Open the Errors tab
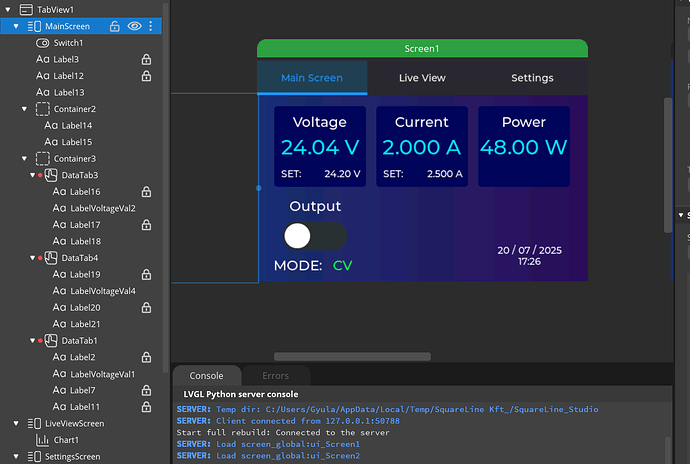This screenshot has height=464, width=690. (276, 376)
